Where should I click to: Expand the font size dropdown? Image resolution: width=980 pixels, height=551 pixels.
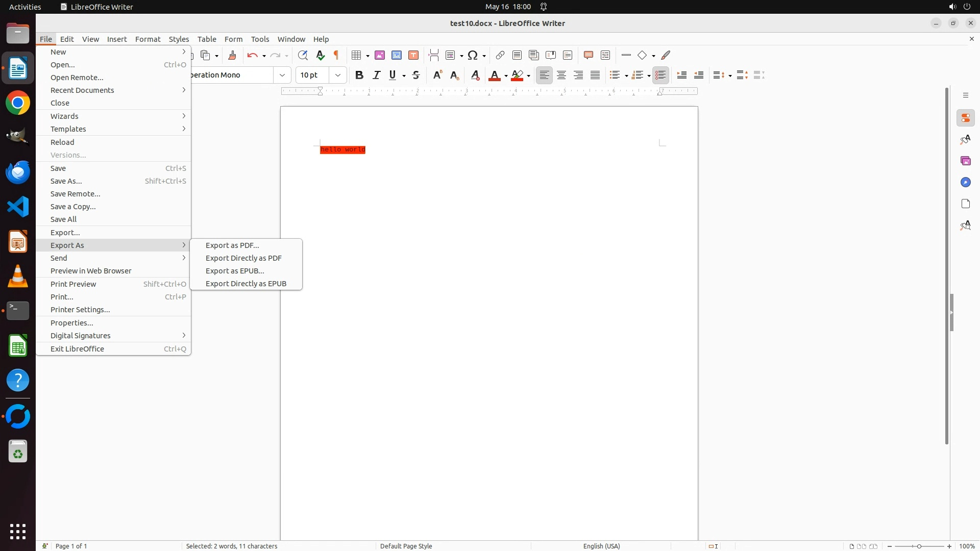pyautogui.click(x=337, y=75)
